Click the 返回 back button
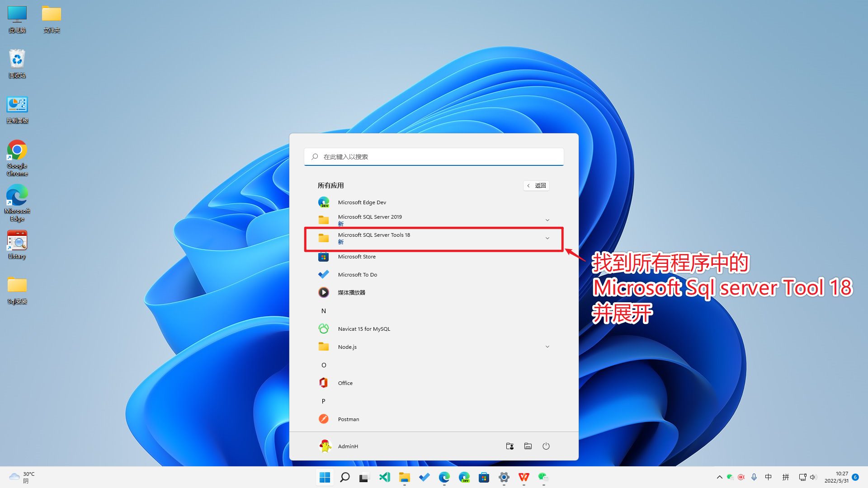Screen dimensions: 868x488 coord(536,186)
